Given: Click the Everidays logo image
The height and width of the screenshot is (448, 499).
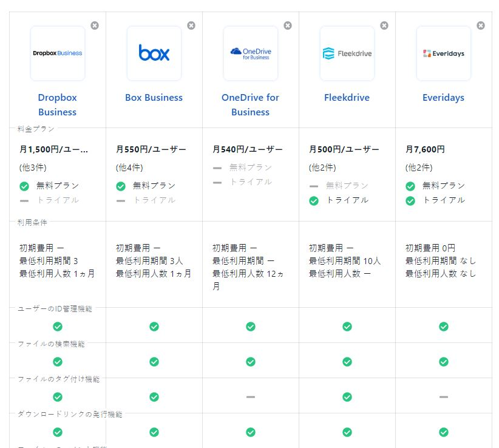Looking at the screenshot, I should click(x=444, y=53).
